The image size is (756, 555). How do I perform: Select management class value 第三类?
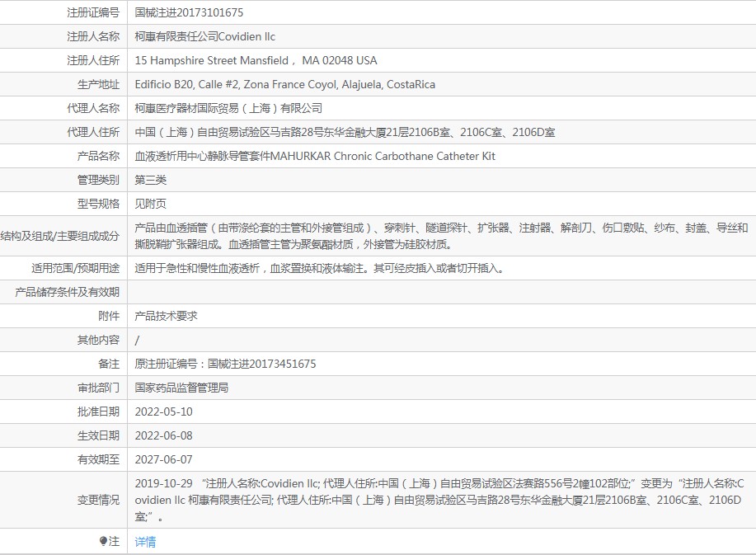tap(150, 180)
